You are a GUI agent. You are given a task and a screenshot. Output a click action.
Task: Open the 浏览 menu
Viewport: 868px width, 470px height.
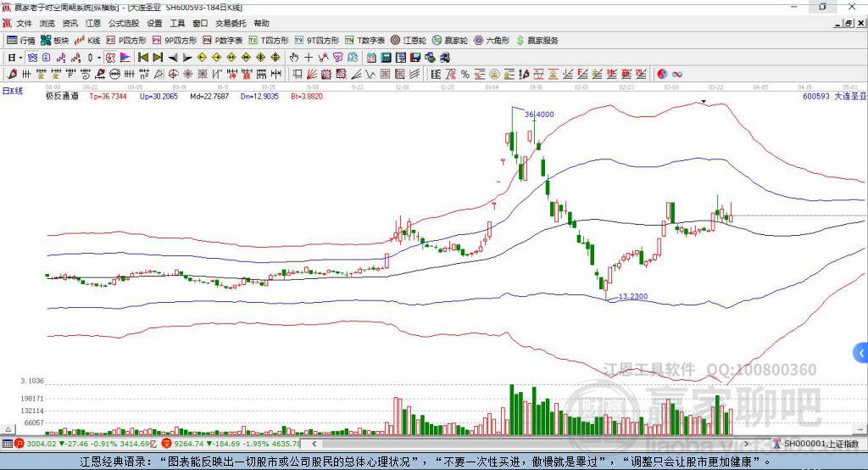47,23
